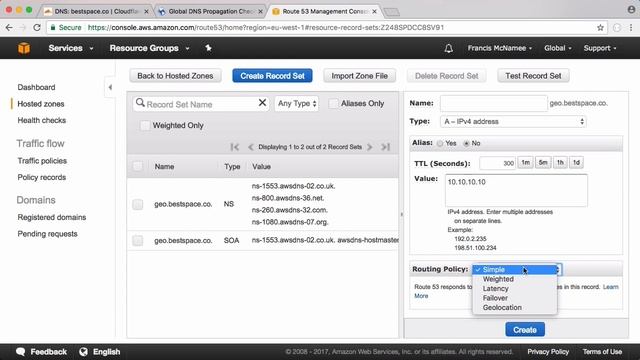
Task: Expand the Services menu
Action: 71,48
